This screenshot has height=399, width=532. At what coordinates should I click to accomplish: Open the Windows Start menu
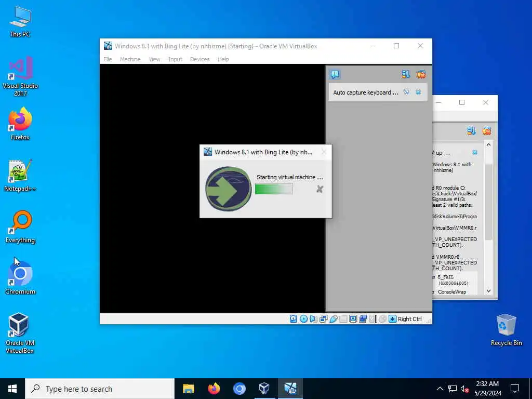point(12,389)
